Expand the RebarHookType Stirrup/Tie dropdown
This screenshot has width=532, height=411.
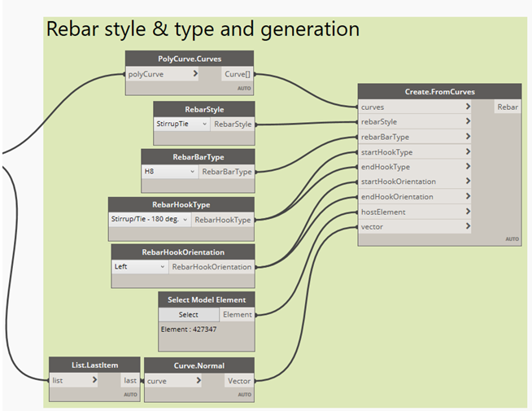pos(149,219)
